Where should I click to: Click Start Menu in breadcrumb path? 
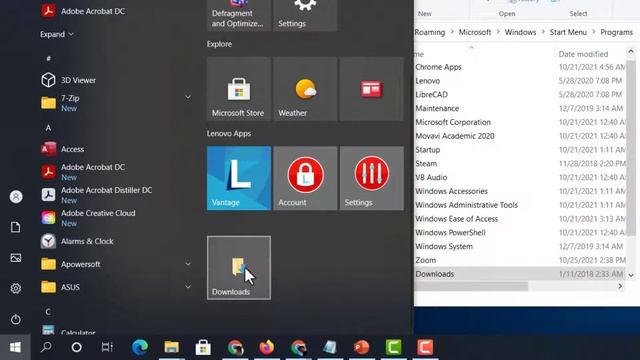[x=568, y=32]
